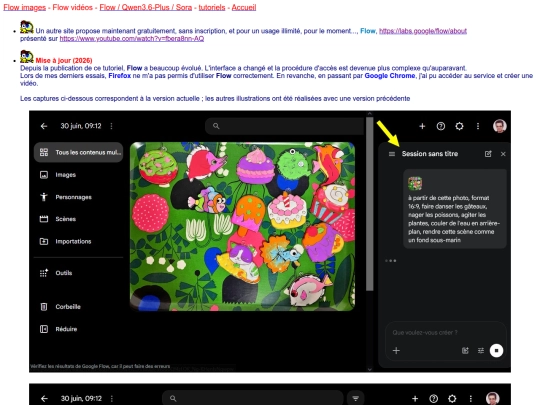Click the Que voulez-vous créer ? prompt field
Screen dimensions: 540x405
(445, 333)
